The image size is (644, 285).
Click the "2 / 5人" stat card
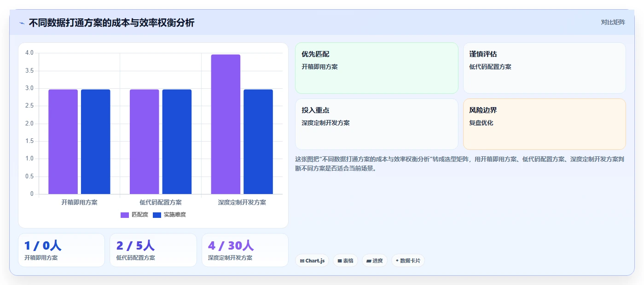coord(153,250)
